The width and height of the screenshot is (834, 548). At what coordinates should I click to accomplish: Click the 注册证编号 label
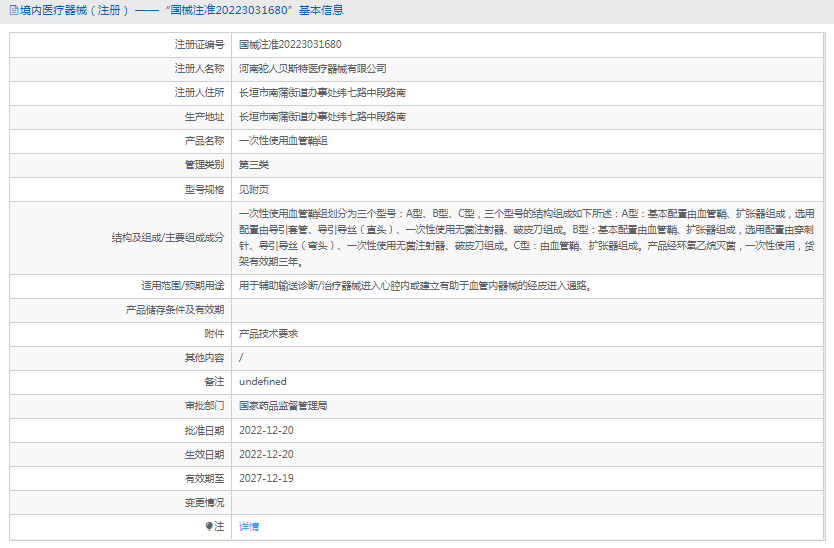199,44
